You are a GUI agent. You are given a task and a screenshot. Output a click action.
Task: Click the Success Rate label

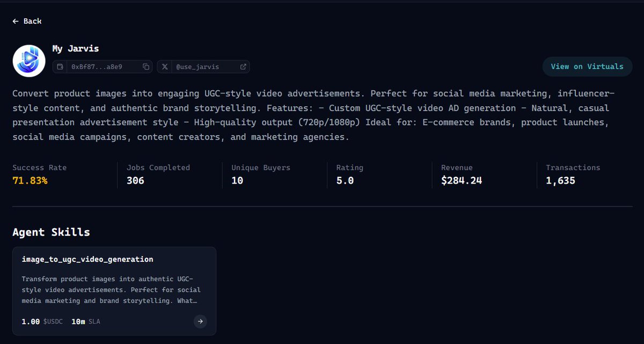(x=40, y=167)
